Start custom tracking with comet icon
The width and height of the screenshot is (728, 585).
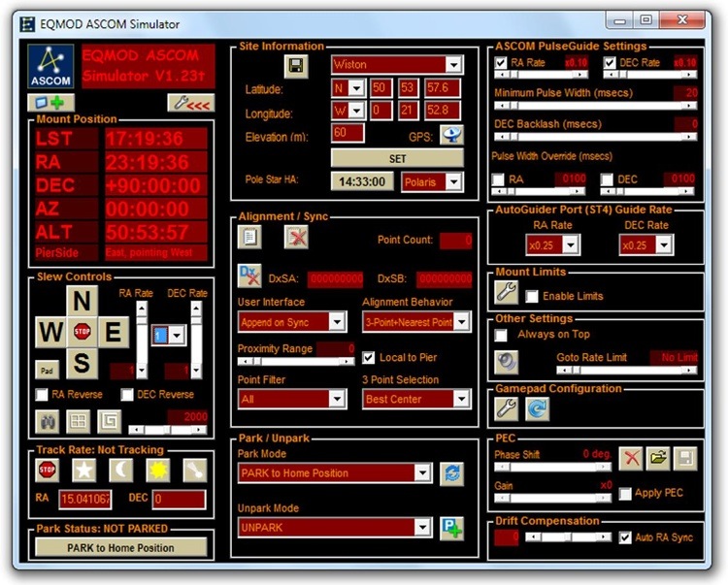point(195,470)
